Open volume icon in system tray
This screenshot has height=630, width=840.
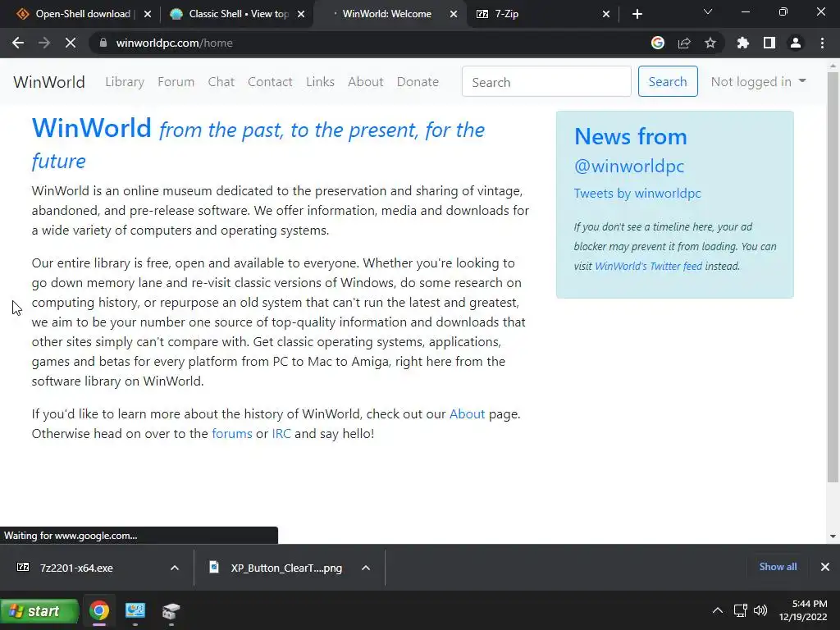point(760,610)
